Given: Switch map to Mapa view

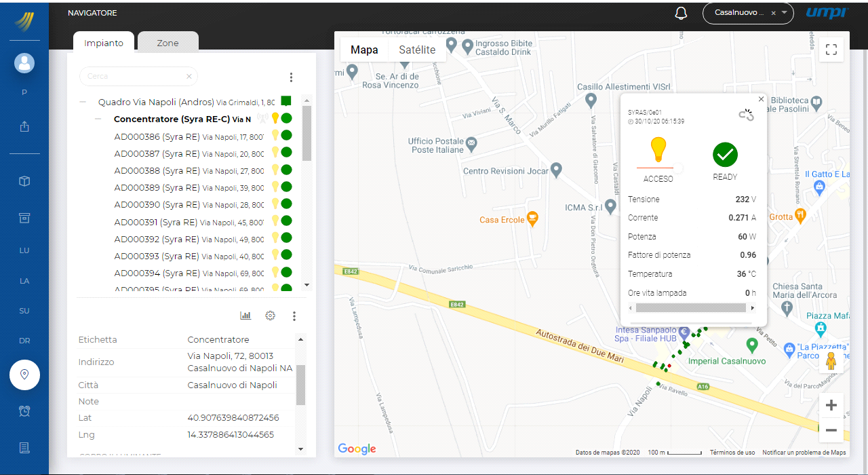Looking at the screenshot, I should (364, 50).
